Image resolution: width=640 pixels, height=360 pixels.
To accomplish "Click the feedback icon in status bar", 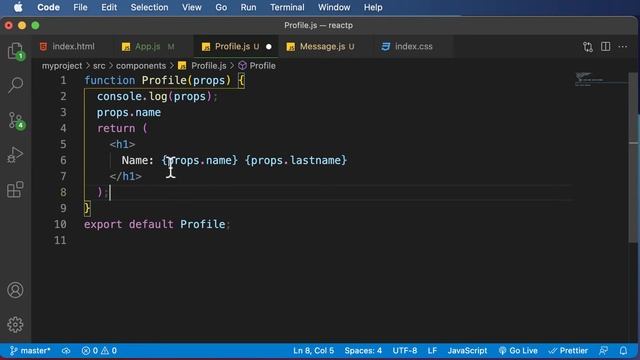I will 603,351.
